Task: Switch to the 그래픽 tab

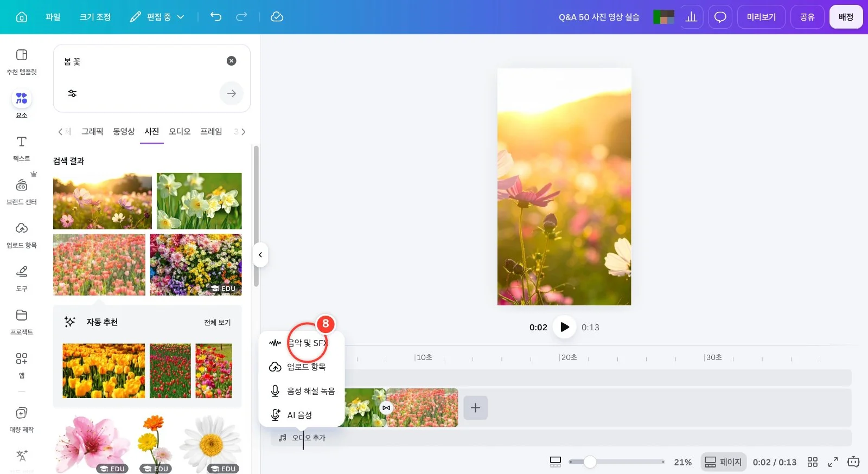Action: [x=92, y=131]
